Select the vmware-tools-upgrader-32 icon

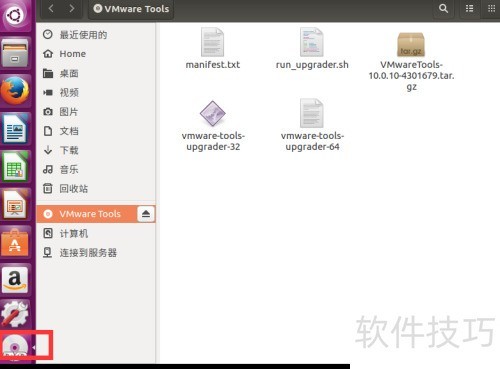[212, 113]
